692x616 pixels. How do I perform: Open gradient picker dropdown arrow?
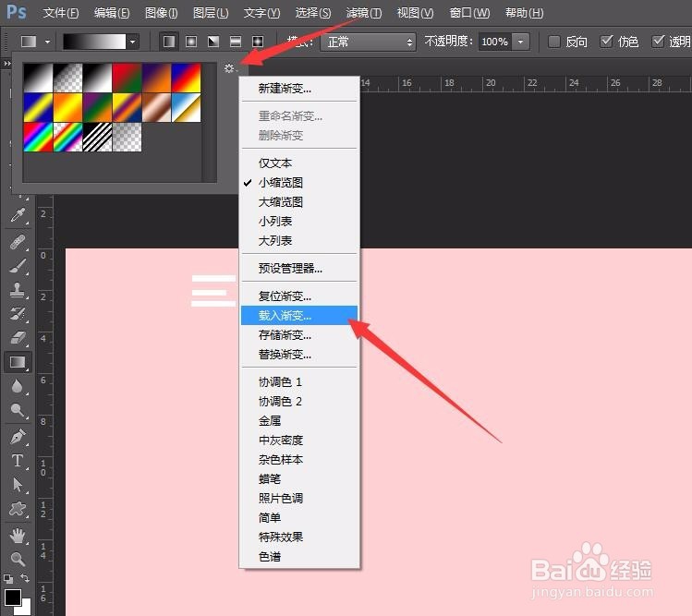(132, 42)
